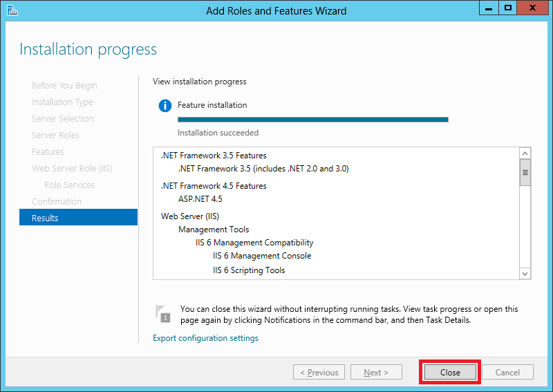Click the Next button

click(376, 372)
